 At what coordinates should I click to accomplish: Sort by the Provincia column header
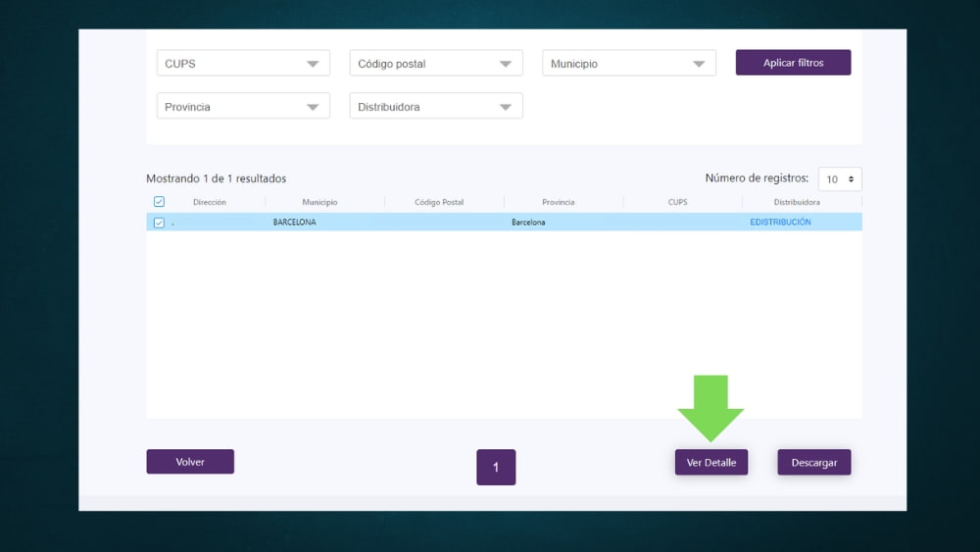coord(559,202)
